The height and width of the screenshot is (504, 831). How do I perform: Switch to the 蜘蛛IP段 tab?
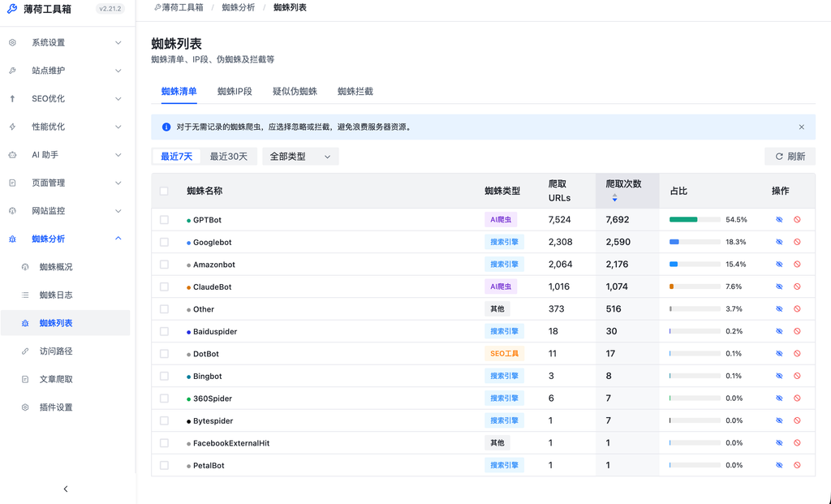235,91
